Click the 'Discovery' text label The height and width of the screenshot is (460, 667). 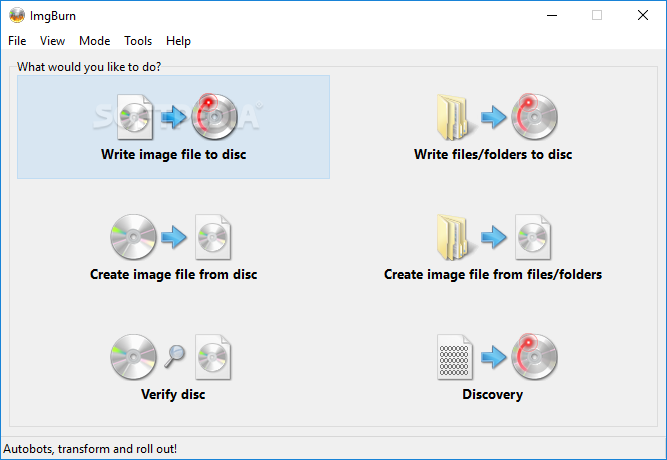493,394
